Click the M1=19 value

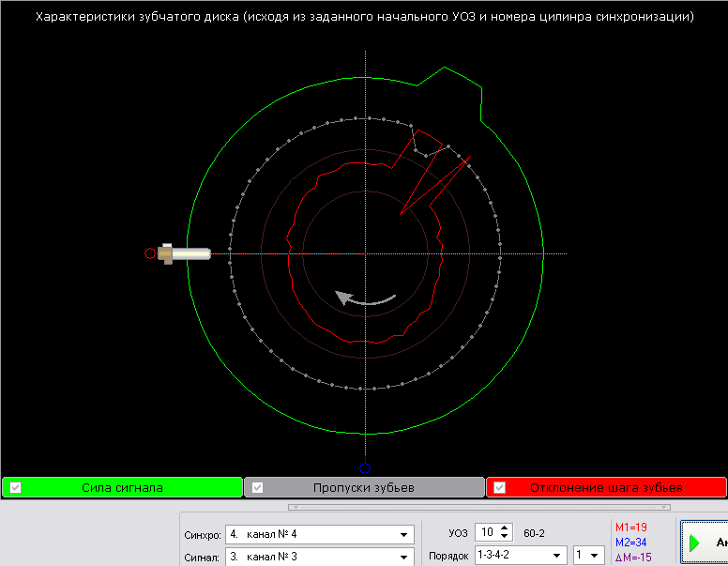pos(631,528)
